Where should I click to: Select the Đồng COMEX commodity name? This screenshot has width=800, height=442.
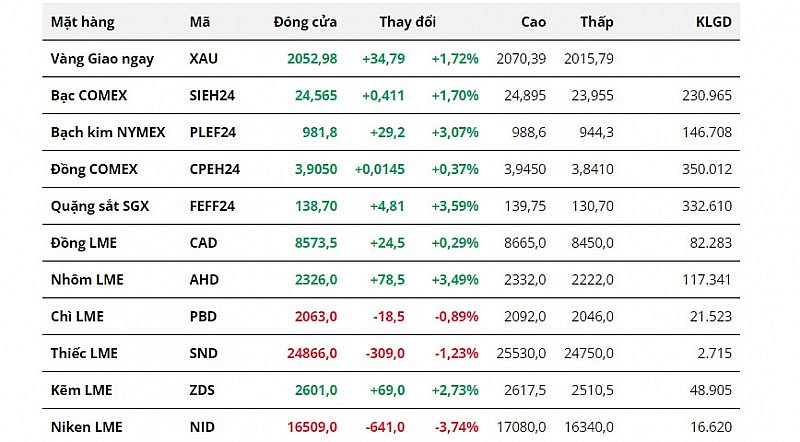coord(94,169)
